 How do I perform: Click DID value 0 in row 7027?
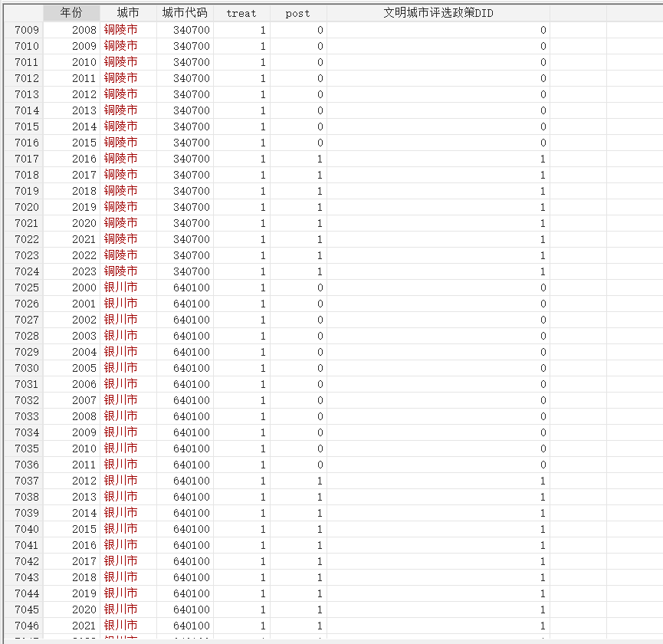tap(438, 320)
